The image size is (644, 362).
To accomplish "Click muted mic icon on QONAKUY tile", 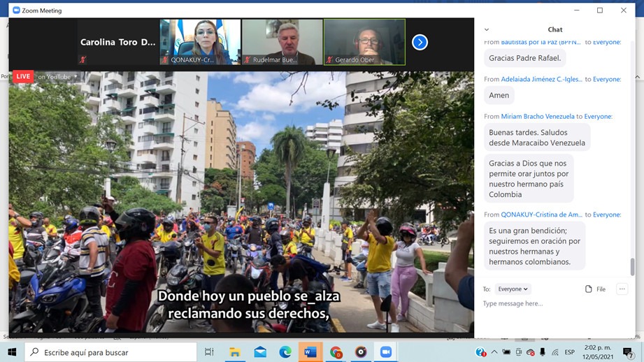I will 165,60.
